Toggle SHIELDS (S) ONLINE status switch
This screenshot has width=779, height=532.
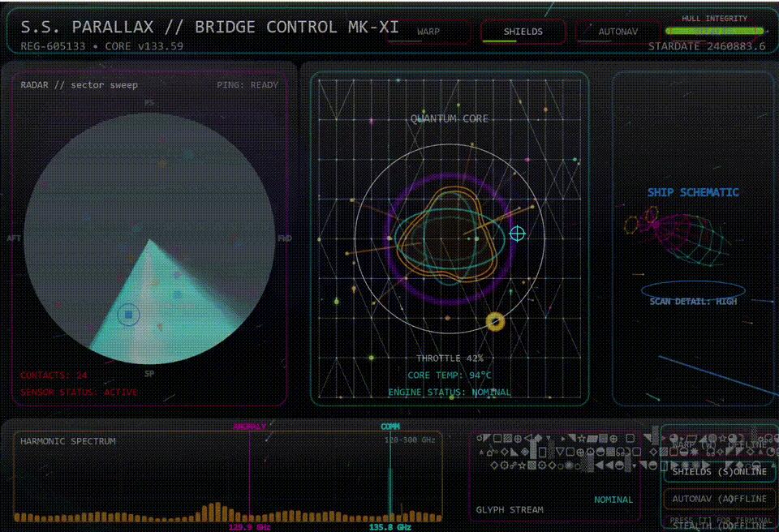pos(719,472)
